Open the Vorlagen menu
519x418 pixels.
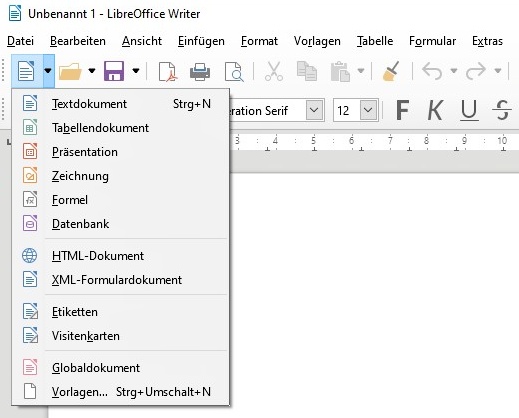[317, 41]
